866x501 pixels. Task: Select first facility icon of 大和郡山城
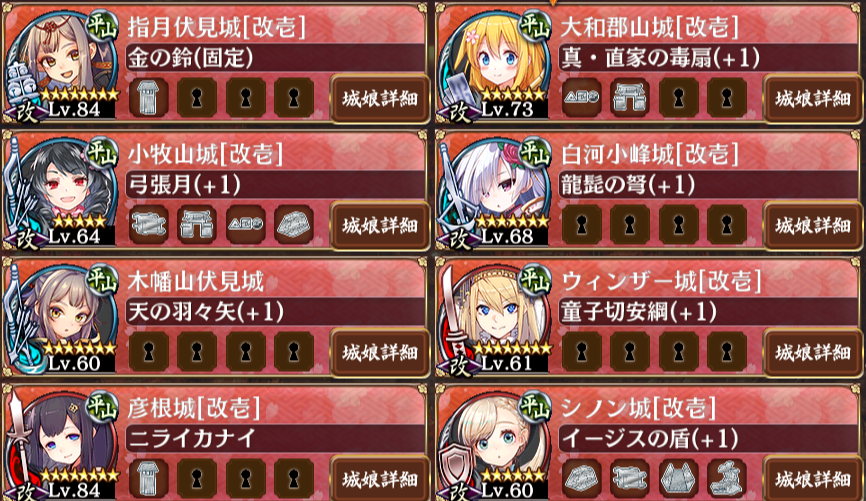point(582,98)
